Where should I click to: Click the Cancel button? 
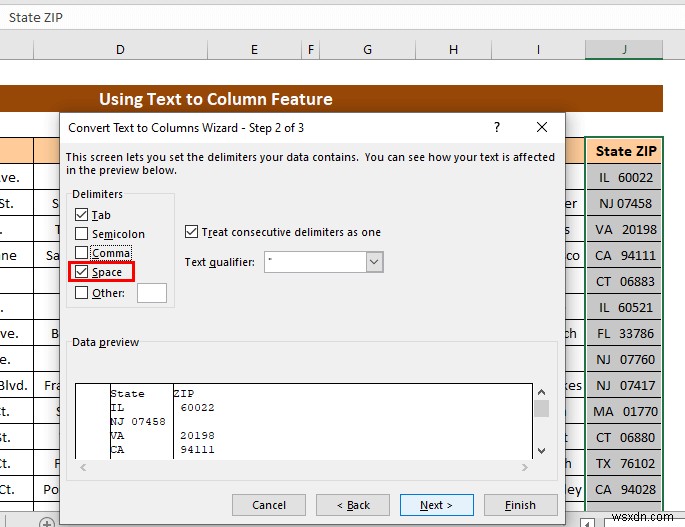click(x=269, y=505)
